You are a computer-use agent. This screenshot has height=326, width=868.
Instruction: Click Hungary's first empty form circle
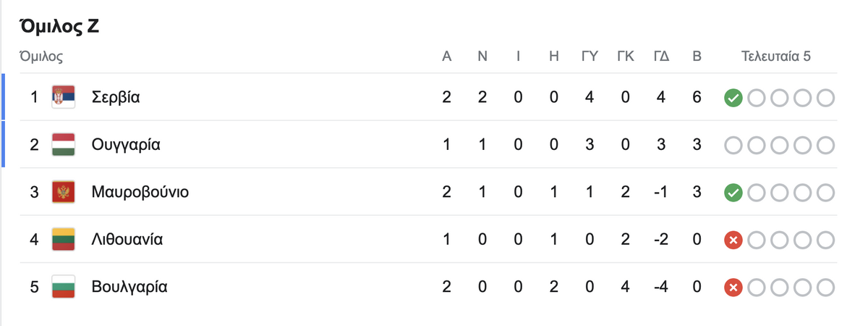pyautogui.click(x=733, y=145)
